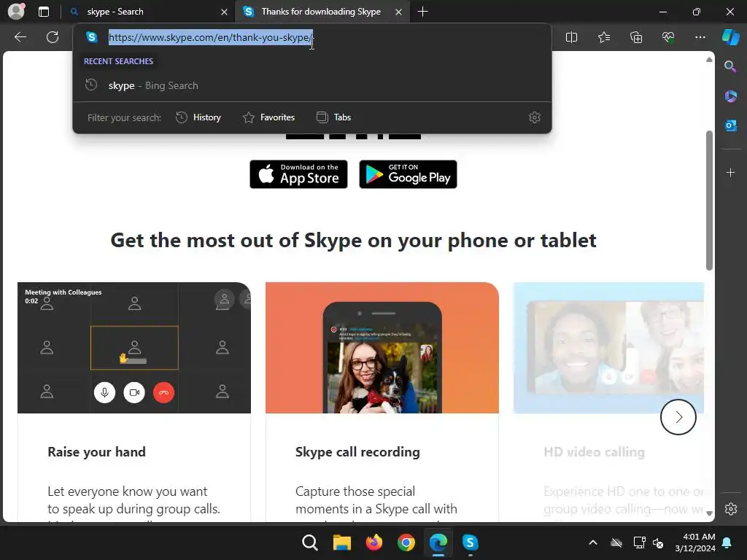Open the Skype call recording card image
This screenshot has width=747, height=560.
[x=382, y=348]
